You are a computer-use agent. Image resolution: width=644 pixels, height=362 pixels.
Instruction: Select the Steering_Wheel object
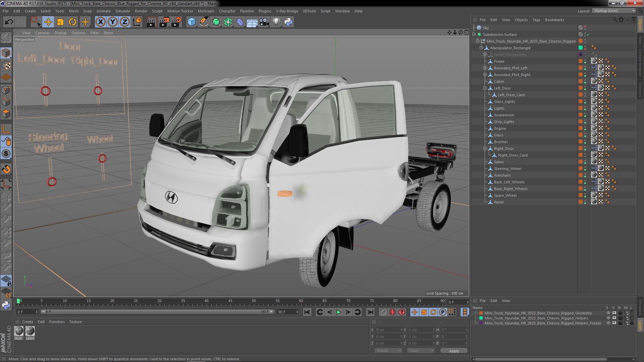(507, 169)
